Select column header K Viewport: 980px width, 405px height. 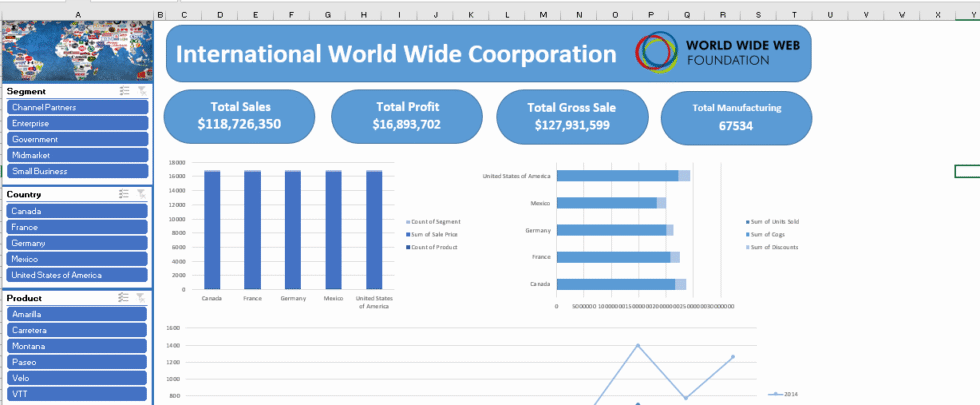(x=471, y=15)
